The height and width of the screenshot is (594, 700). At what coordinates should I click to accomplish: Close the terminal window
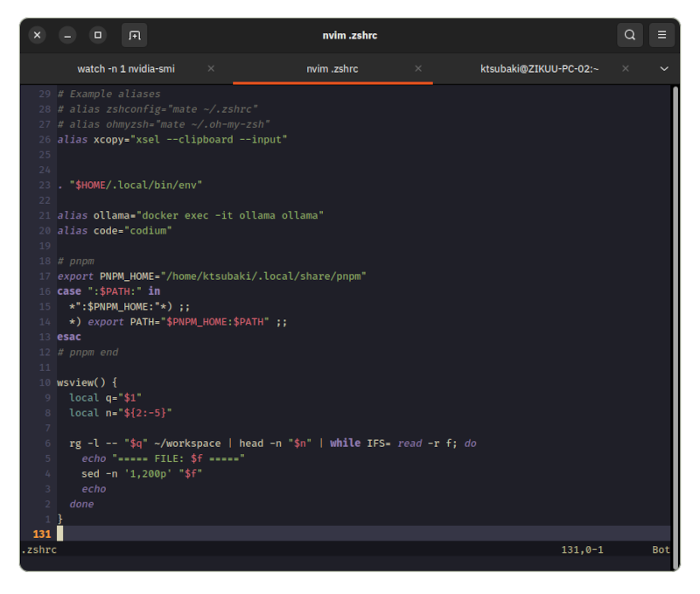pos(37,36)
